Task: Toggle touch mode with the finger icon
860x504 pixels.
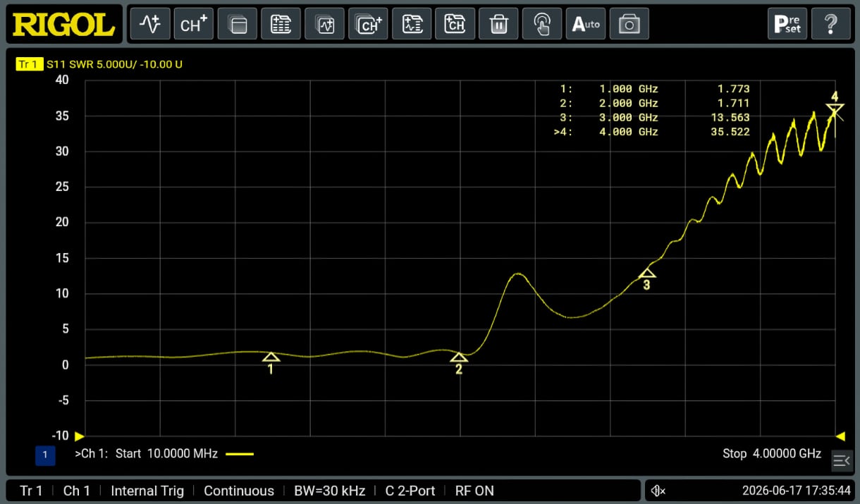Action: pyautogui.click(x=543, y=25)
